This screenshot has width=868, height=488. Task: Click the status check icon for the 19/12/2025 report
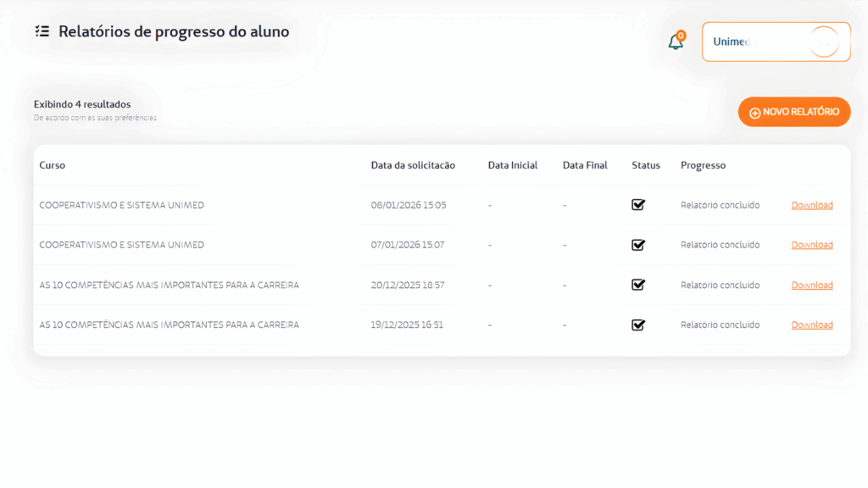[638, 324]
